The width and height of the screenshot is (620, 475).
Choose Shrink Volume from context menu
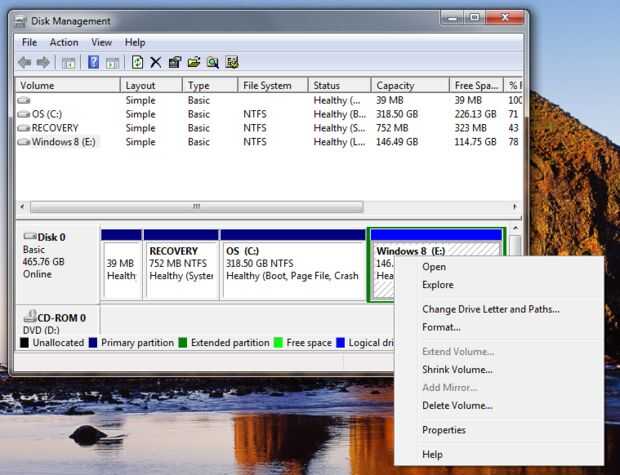(x=457, y=370)
